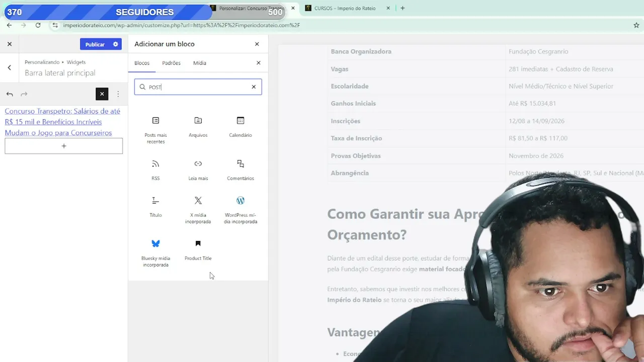The width and height of the screenshot is (644, 362).
Task: Choose the Calendário block
Action: click(x=240, y=127)
